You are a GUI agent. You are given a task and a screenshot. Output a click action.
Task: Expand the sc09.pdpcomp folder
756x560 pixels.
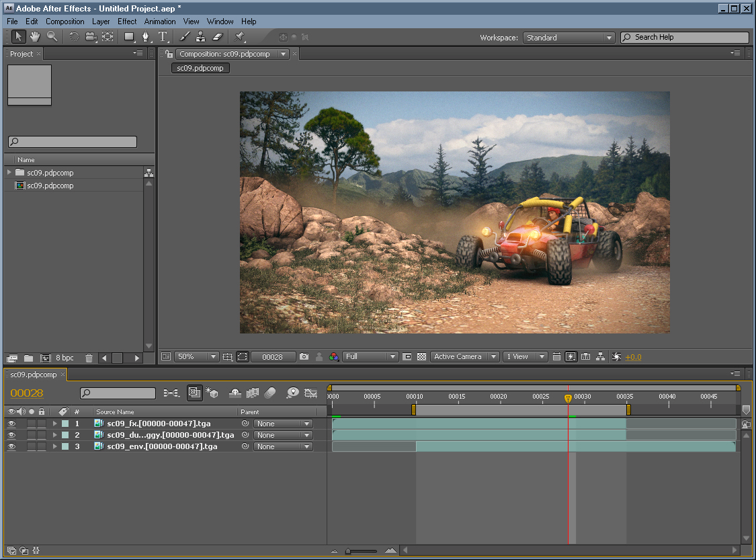click(x=9, y=172)
